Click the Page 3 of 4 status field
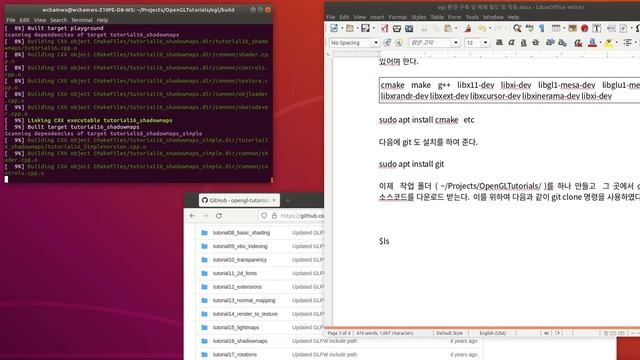The height and width of the screenshot is (360, 640). pyautogui.click(x=339, y=333)
